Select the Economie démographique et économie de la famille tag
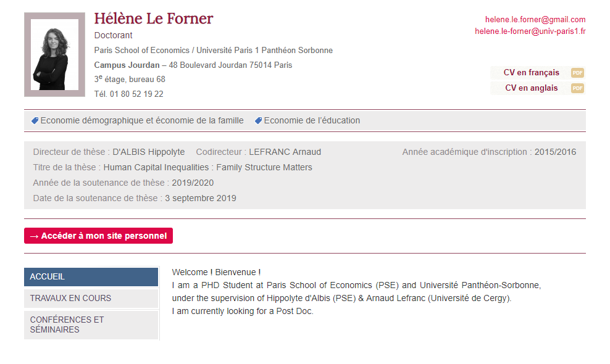 [x=142, y=120]
